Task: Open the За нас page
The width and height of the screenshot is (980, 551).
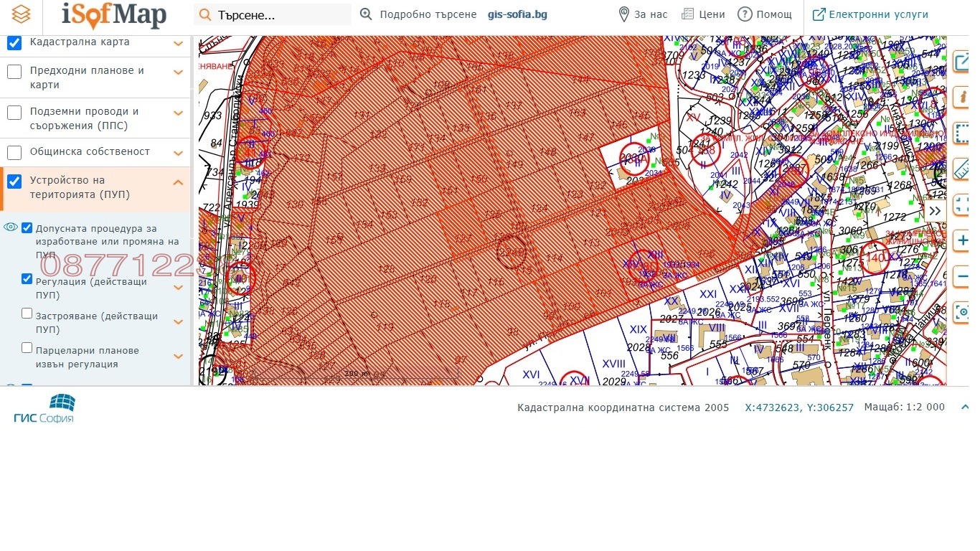Action: 651,14
